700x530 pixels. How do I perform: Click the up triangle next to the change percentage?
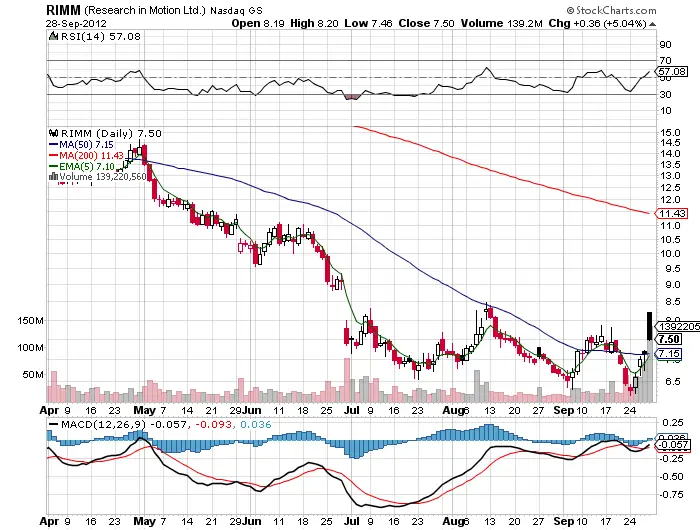(652, 24)
